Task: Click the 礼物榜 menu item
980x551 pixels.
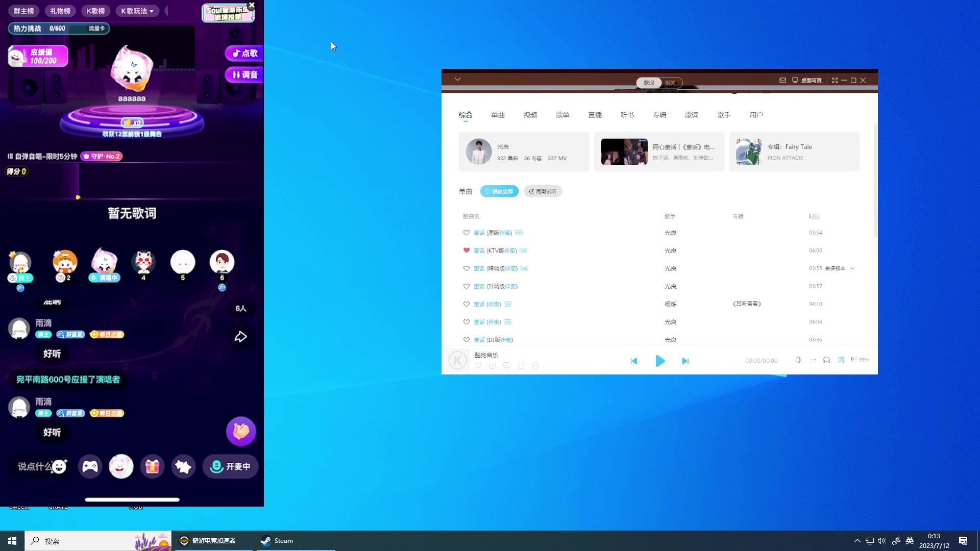Action: (61, 11)
